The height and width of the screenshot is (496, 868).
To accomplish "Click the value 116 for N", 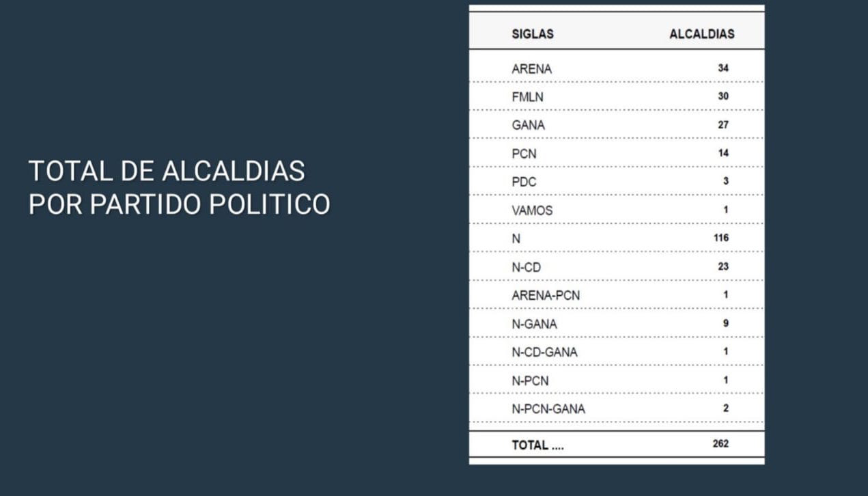I will pos(720,238).
